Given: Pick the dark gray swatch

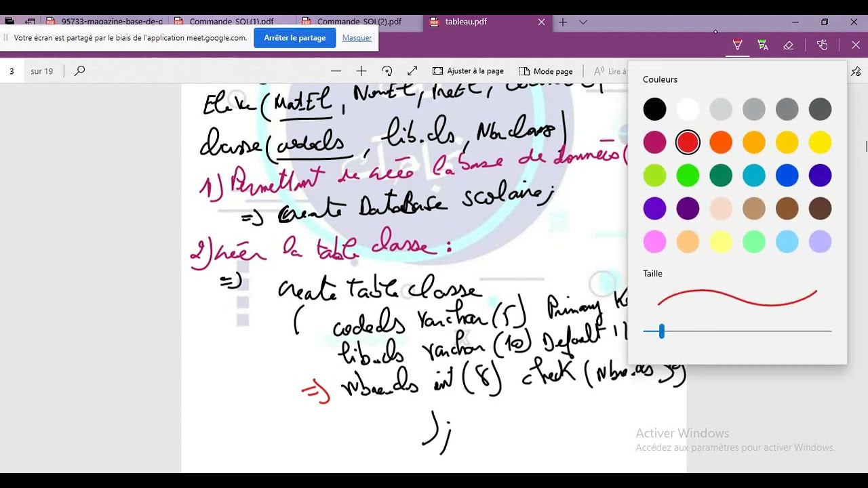Looking at the screenshot, I should pyautogui.click(x=820, y=109).
